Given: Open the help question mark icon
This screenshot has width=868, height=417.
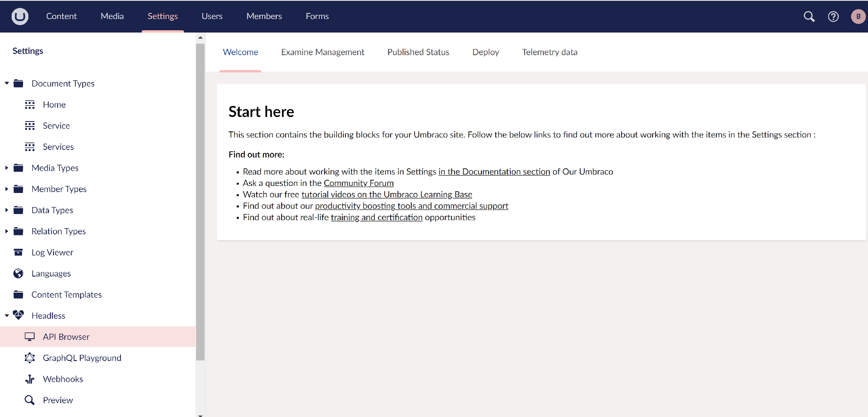Looking at the screenshot, I should pyautogui.click(x=833, y=16).
